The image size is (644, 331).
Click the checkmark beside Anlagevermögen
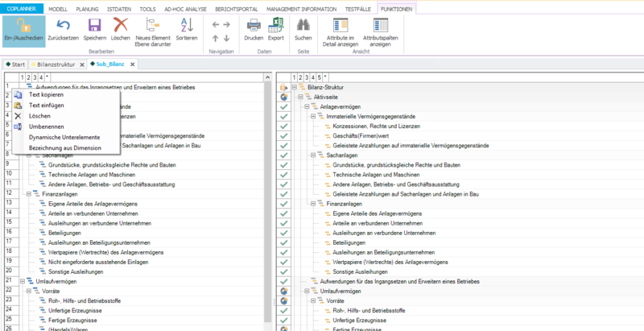tap(283, 107)
